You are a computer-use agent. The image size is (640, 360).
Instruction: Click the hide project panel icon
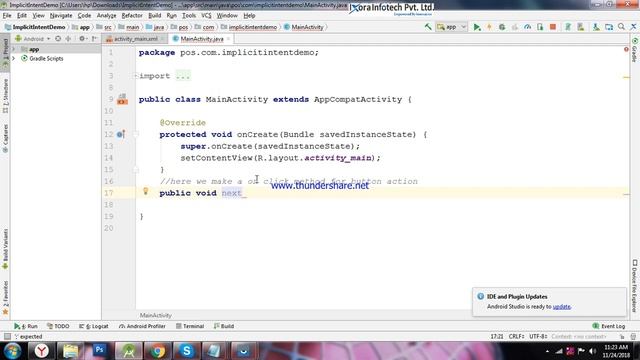(x=94, y=39)
